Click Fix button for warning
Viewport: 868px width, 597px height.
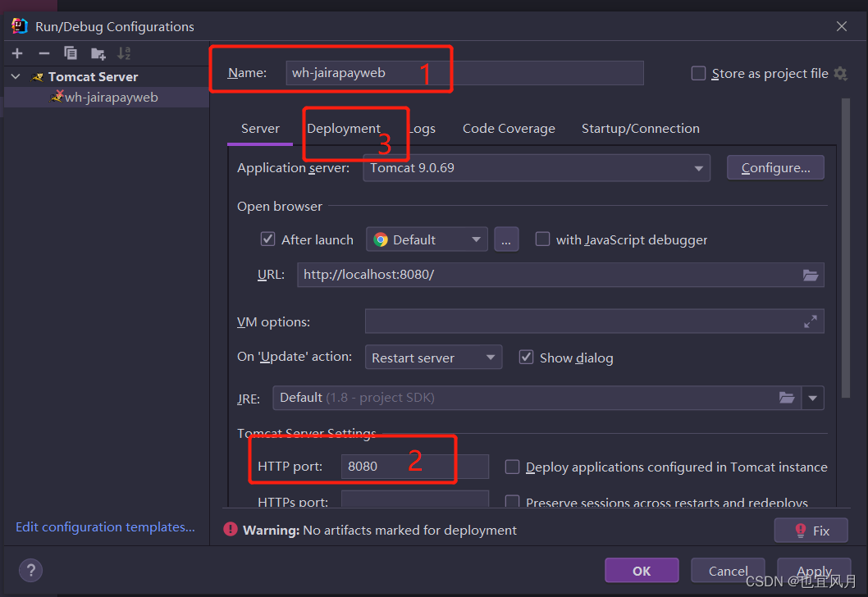[x=811, y=530]
